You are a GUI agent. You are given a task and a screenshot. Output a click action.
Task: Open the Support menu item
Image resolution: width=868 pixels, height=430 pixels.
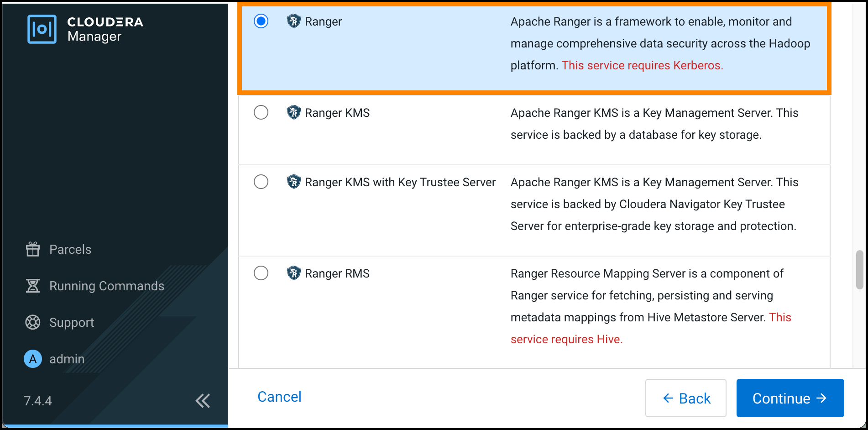coord(72,322)
